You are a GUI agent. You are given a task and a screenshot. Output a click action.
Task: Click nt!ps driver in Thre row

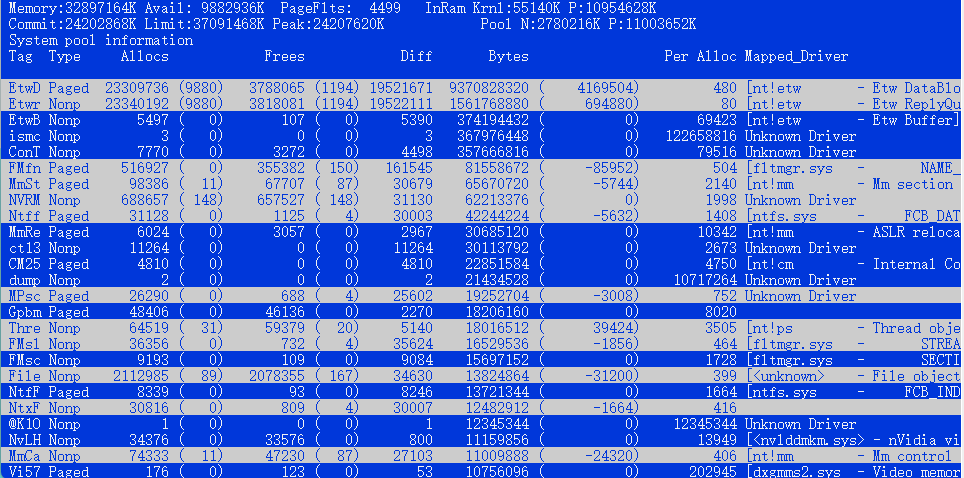click(x=768, y=328)
